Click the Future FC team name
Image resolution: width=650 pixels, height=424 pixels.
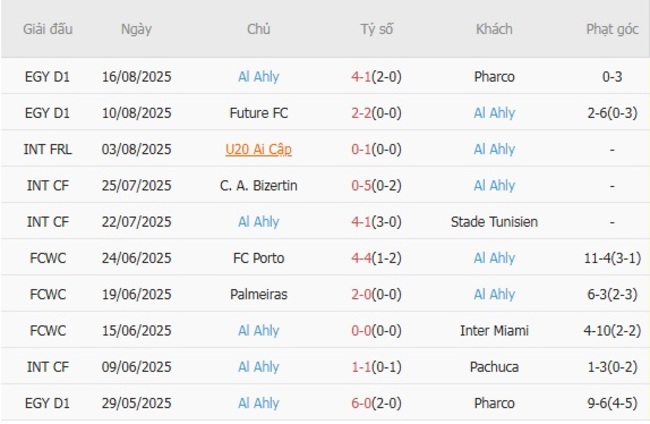pos(259,113)
